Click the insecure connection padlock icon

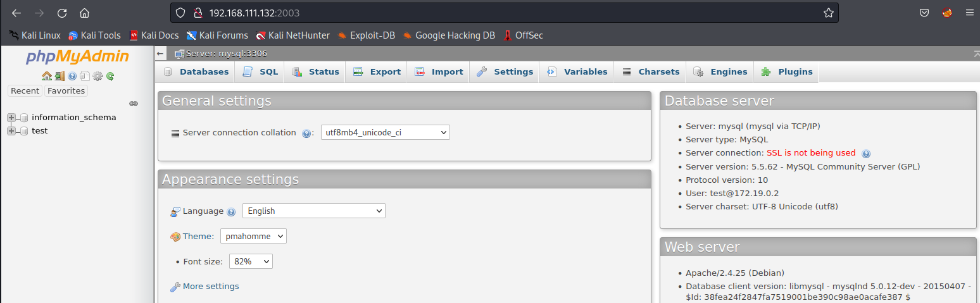point(197,13)
